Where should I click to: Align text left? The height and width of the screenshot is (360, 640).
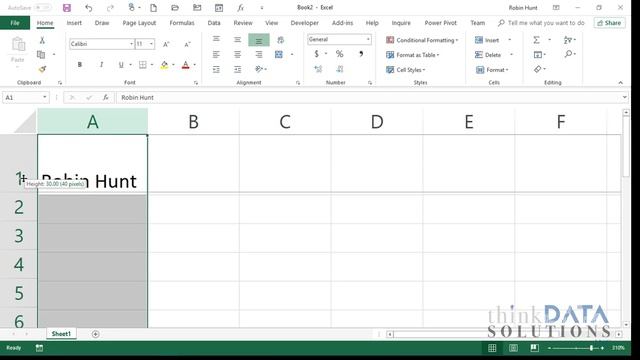coord(216,54)
